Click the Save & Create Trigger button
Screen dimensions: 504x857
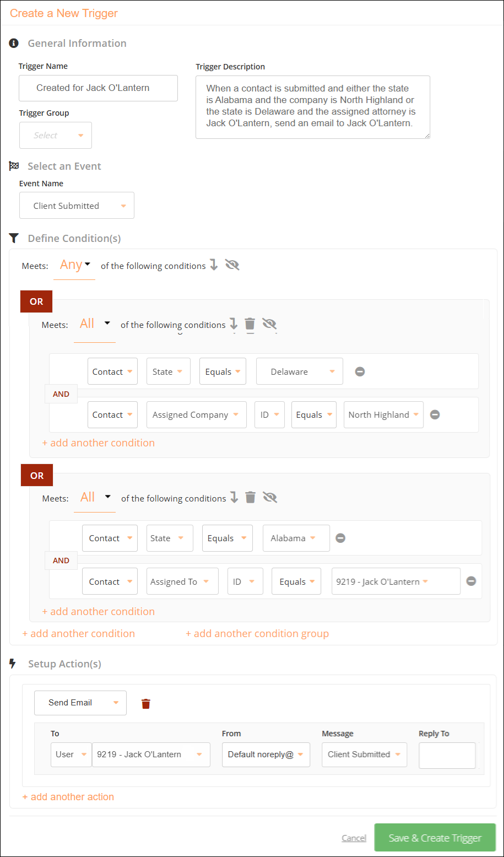435,838
